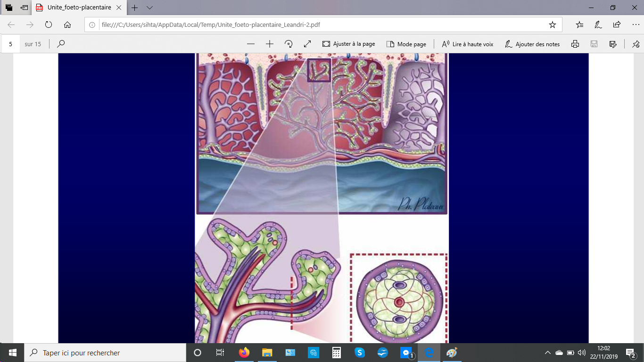The height and width of the screenshot is (362, 644).
Task: Open Task View on the taskbar
Action: (x=220, y=353)
